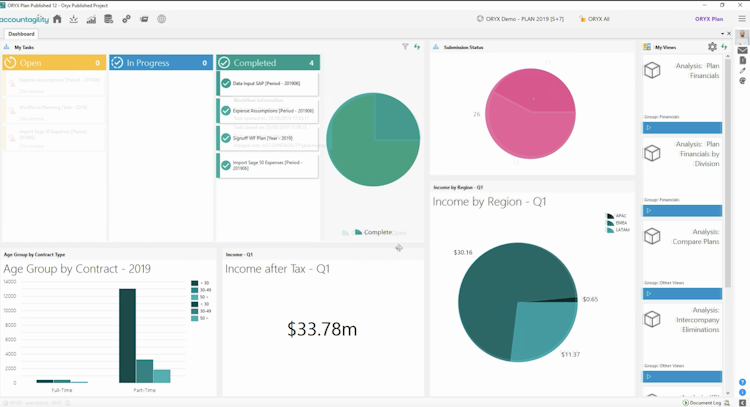Click the Completed column header

point(268,63)
